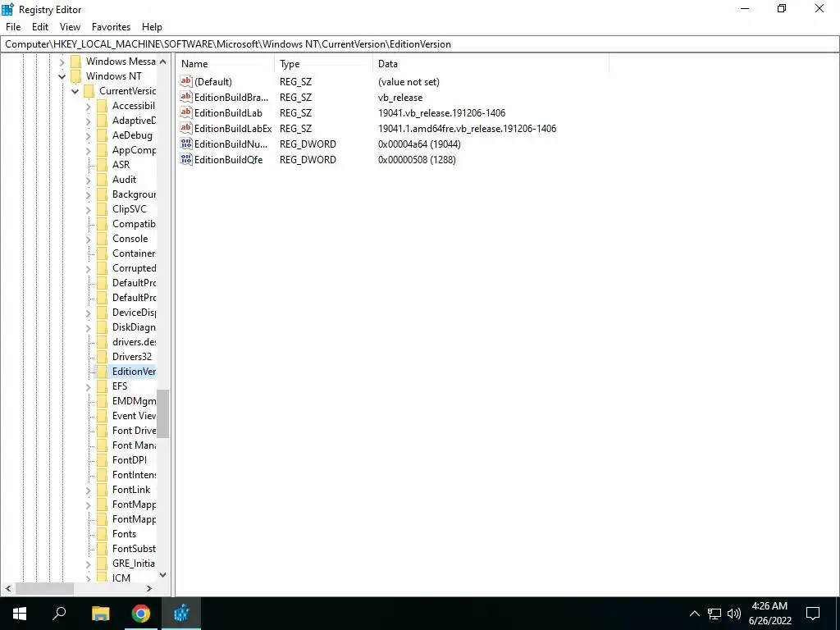
Task: Click the tree horizontal scroll left arrow
Action: (x=8, y=588)
